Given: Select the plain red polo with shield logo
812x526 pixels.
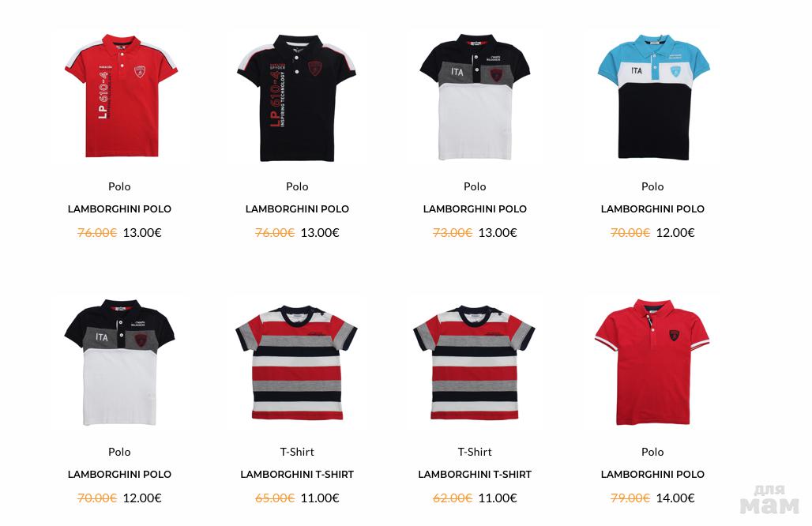Looking at the screenshot, I should [652, 362].
